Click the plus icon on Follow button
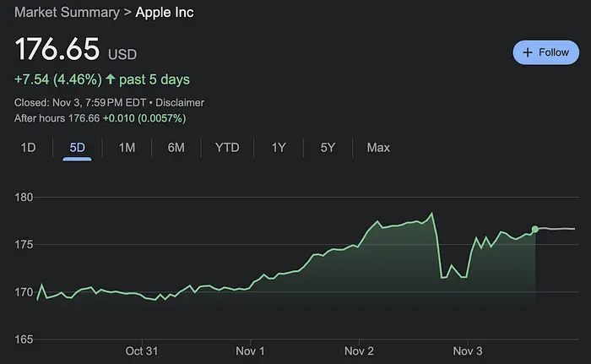Screen dimensions: 591x364 (x=528, y=52)
